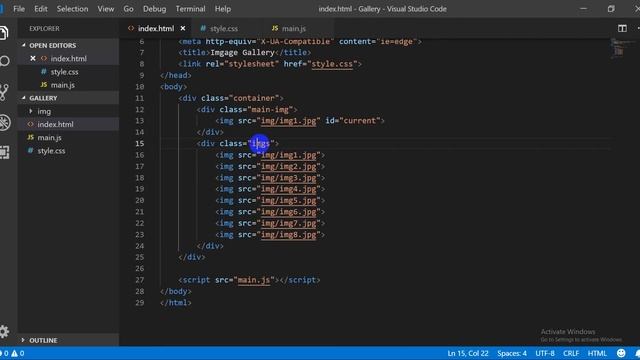Click the CSS icon on style.css tab

tap(203, 29)
